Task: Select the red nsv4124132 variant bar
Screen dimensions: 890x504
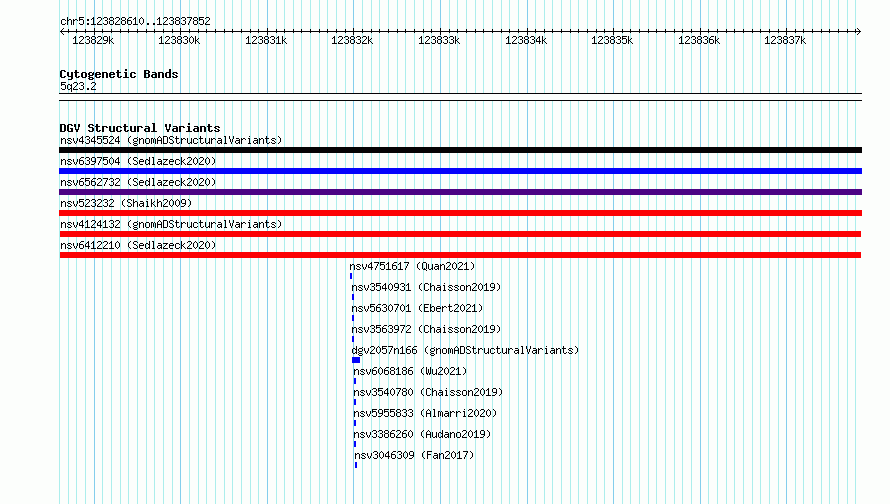Action: coord(460,234)
